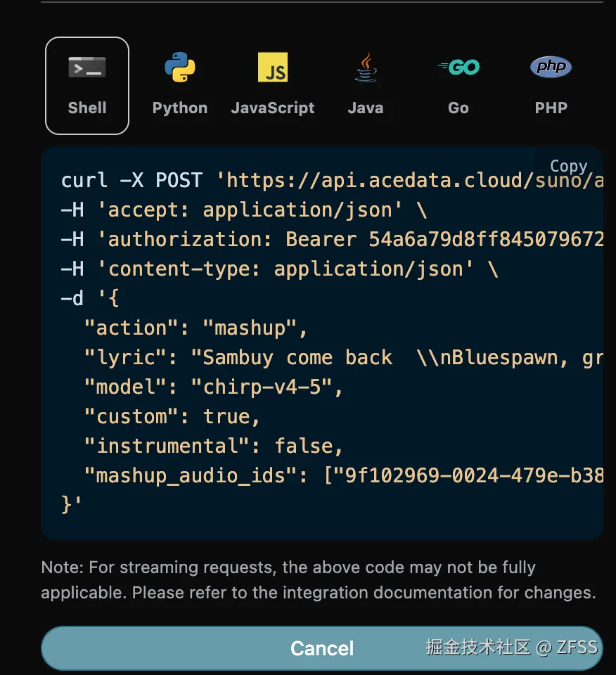The height and width of the screenshot is (675, 616).
Task: Copy the curl code snippet
Action: (x=568, y=166)
